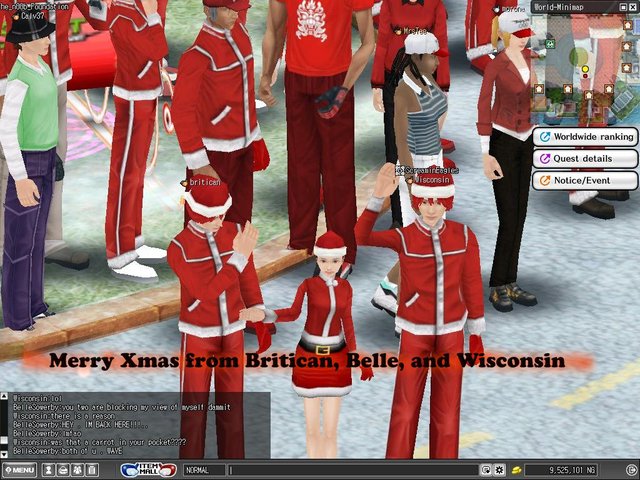Viewport: 640px width, 480px height.
Task: Click the second icon right of MENU
Action: click(63, 470)
